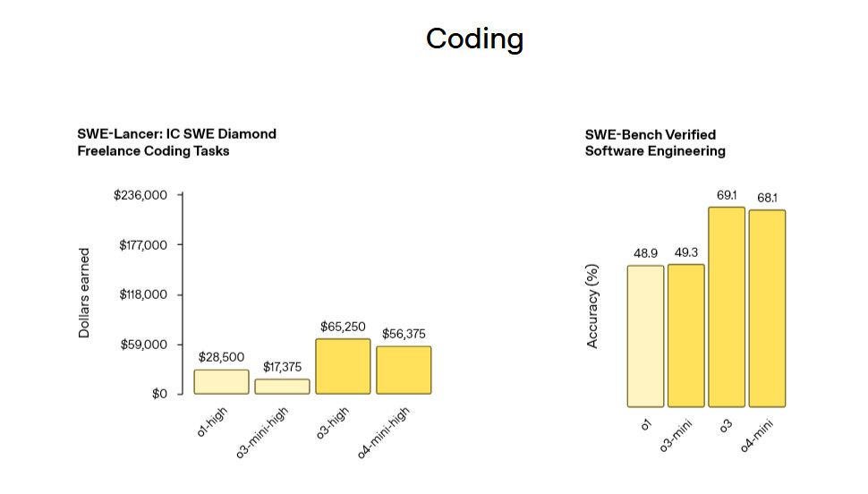The height and width of the screenshot is (494, 868).
Task: Select the "Accuracy (%)" axis label
Action: [x=591, y=305]
